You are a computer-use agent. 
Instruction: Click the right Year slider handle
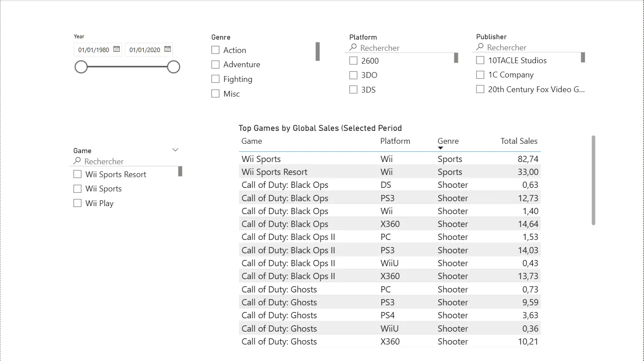click(174, 67)
